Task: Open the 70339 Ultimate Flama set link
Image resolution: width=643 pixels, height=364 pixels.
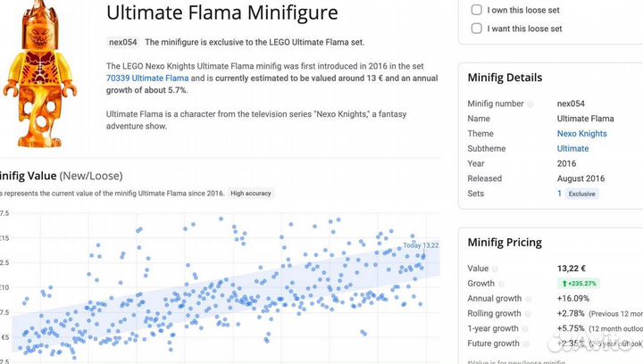Action: (x=146, y=79)
